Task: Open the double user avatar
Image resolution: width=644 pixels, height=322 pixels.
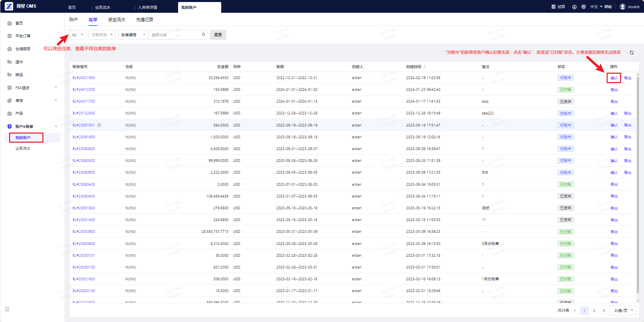Action: point(622,7)
